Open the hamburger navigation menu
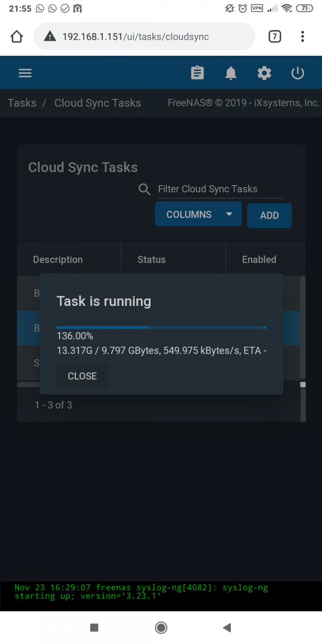 coord(25,73)
